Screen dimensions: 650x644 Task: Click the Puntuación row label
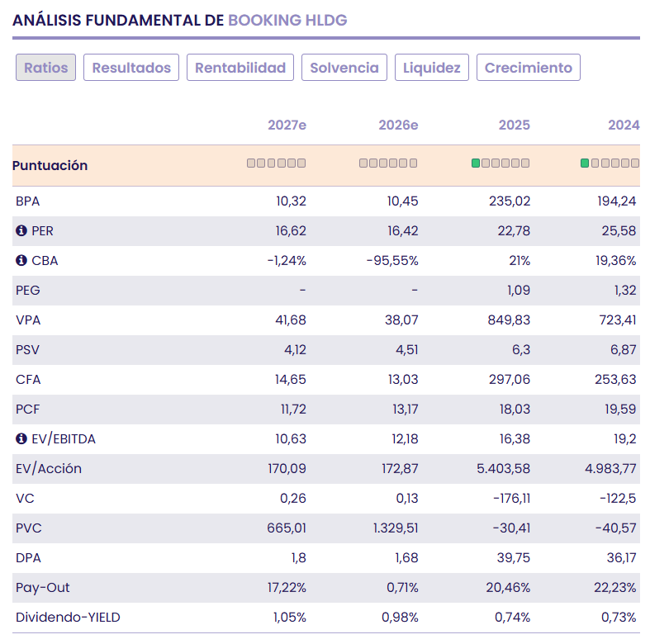[50, 165]
